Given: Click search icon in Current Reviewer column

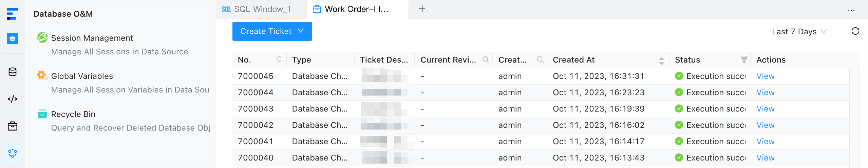Looking at the screenshot, I should (x=486, y=60).
